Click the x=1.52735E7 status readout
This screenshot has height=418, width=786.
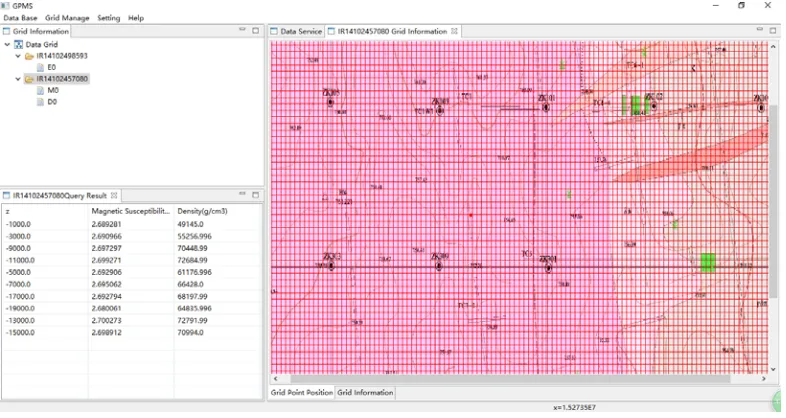[x=575, y=407]
